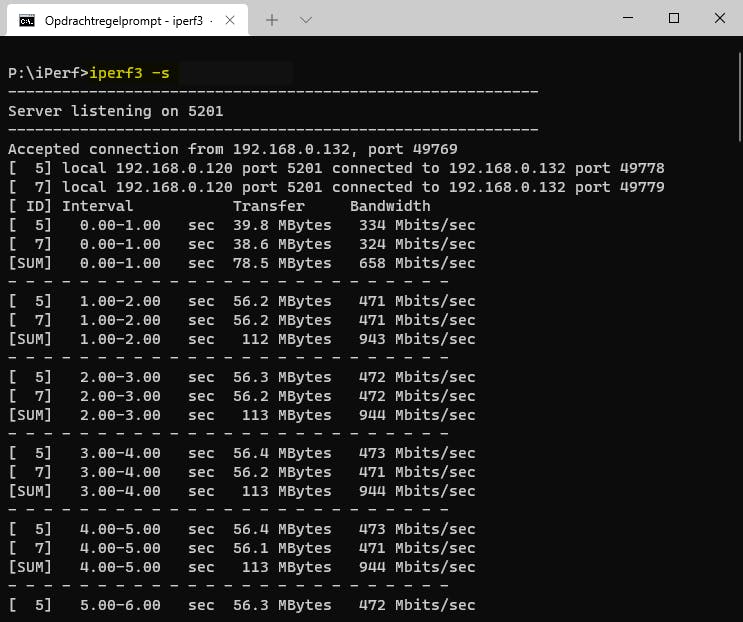Click 'Accepted connection from 192.168.0.132' line

click(x=233, y=149)
